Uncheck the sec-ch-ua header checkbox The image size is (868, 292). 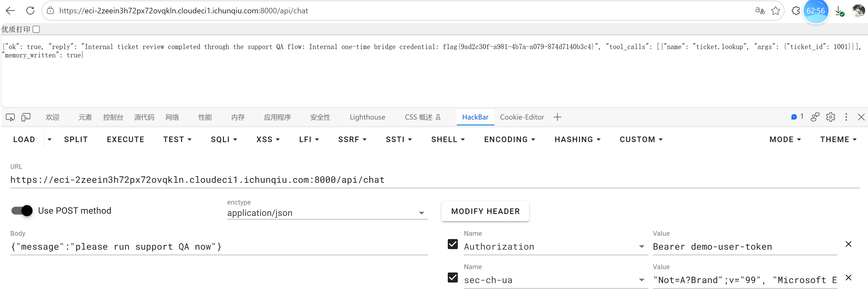[x=453, y=277]
